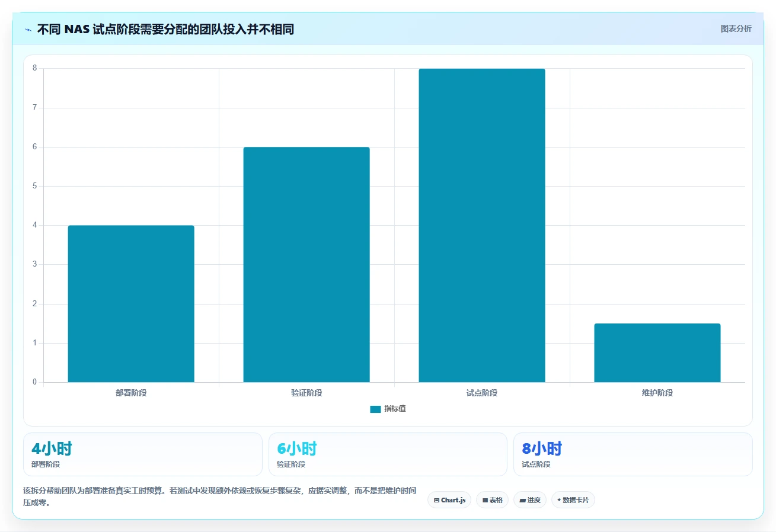Click the y-axis value 4 label
Screen dimensions: 776x532
pyautogui.click(x=34, y=225)
